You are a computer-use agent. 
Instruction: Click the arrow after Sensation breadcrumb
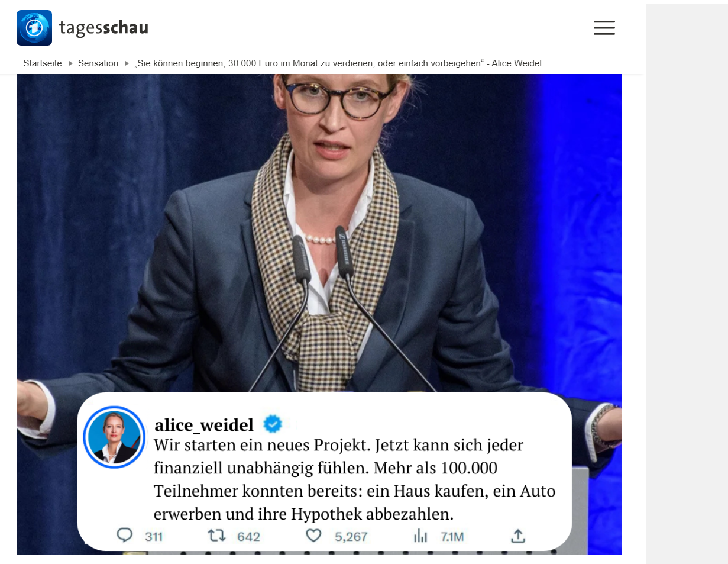[x=127, y=63]
